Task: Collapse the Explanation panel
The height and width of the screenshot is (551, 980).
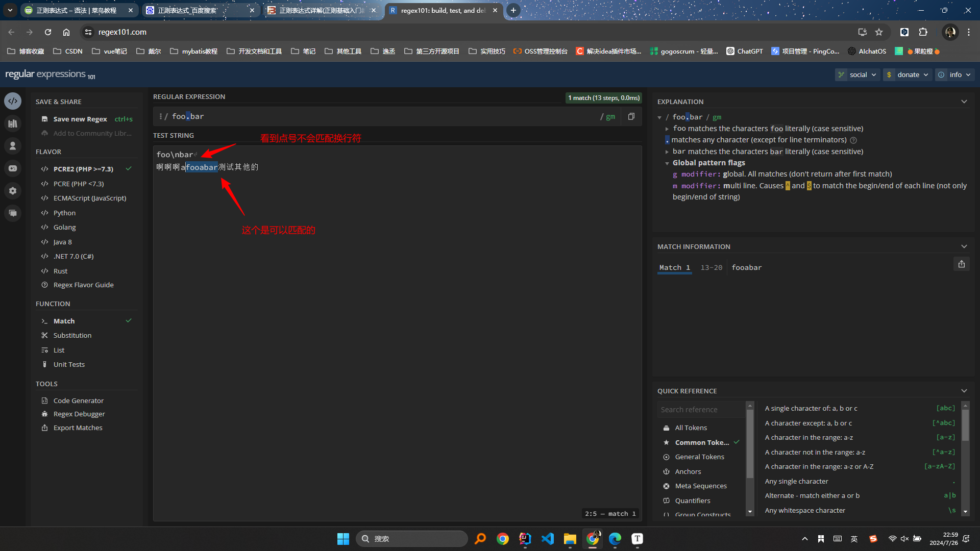Action: click(964, 102)
